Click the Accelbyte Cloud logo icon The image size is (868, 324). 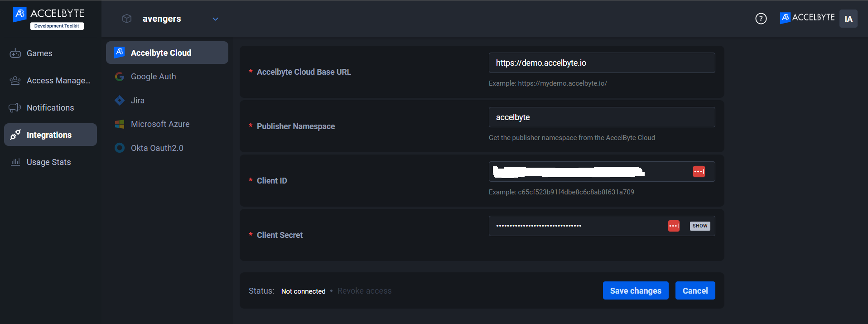click(120, 53)
